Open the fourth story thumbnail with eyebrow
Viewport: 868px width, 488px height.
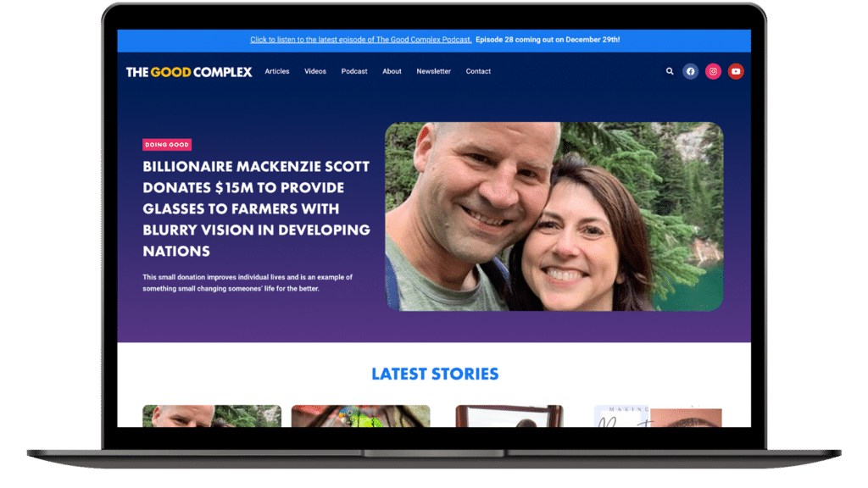[658, 416]
